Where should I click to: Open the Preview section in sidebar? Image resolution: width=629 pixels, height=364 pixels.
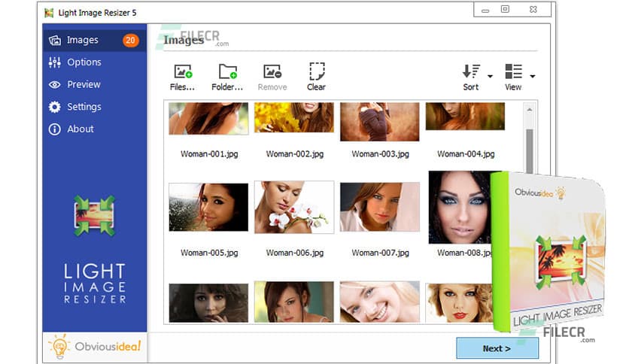95,84
